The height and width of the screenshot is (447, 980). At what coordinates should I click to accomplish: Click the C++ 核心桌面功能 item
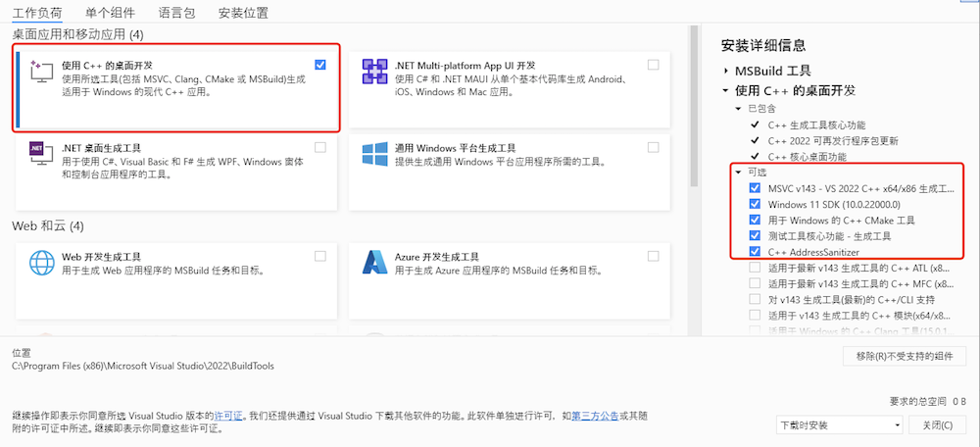808,156
